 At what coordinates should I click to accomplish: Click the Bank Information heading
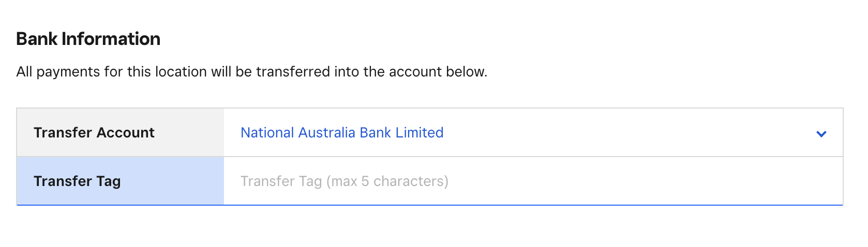click(88, 39)
